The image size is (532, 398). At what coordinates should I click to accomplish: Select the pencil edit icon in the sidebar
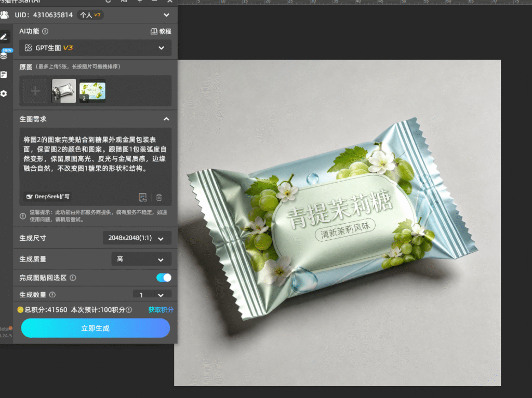click(4, 37)
